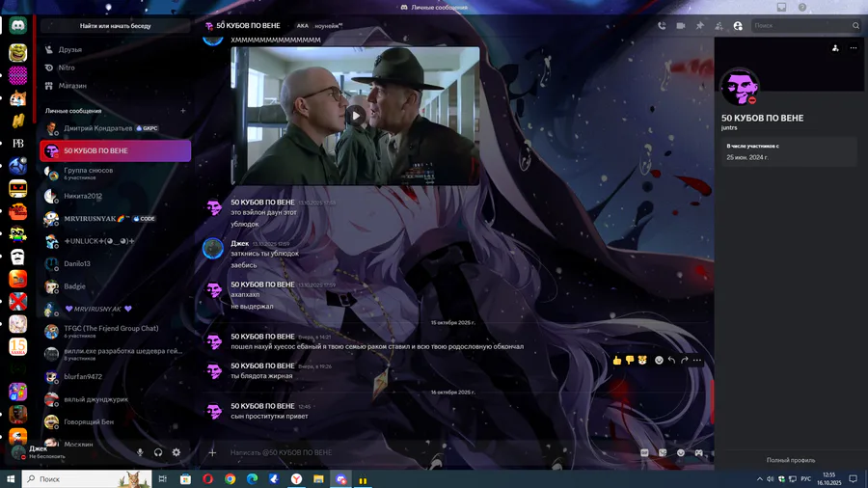Screen dimensions: 868x488
Task: Click the Windows taskbar Поиск search box
Action: coord(87,479)
